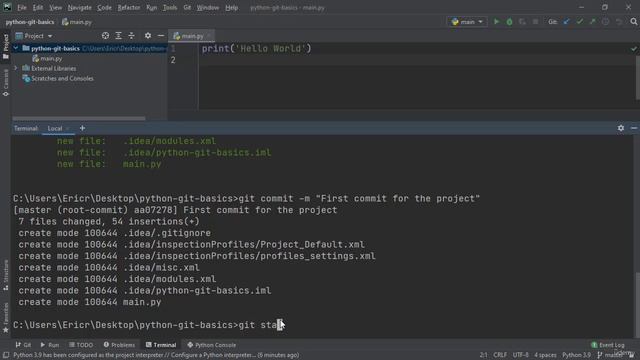Click Collapse All icon in Project panel
Image resolution: width=640 pixels, height=360 pixels.
click(131, 36)
